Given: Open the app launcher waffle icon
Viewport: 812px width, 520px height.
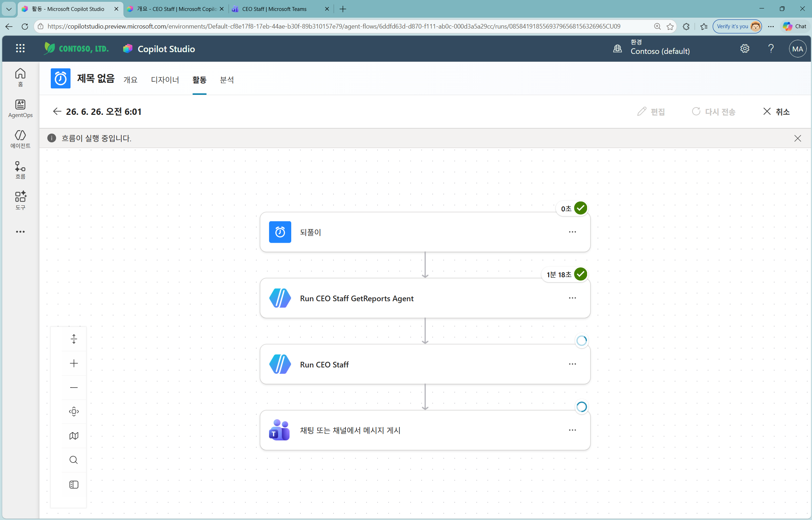Looking at the screenshot, I should pos(20,49).
